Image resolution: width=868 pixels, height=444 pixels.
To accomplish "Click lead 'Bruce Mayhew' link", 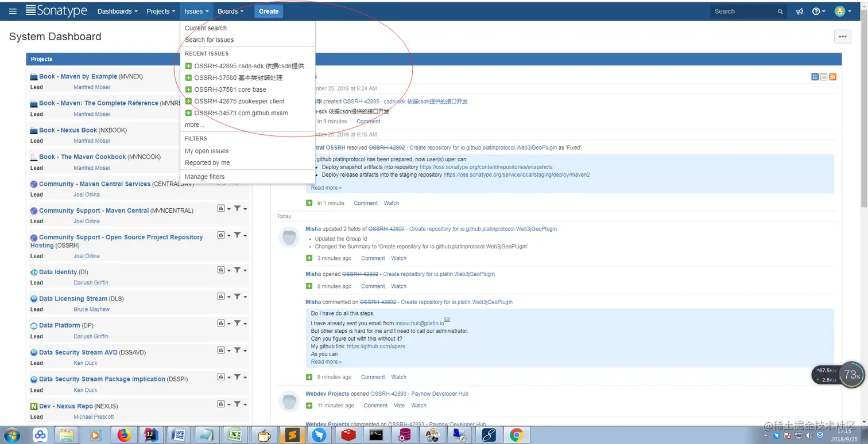I will point(91,309).
